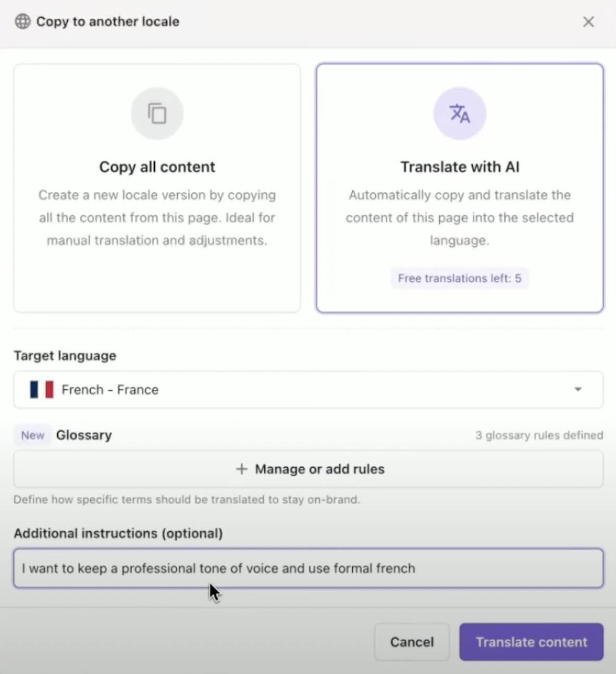Click the Free translations left badge
Image resolution: width=616 pixels, height=674 pixels.
tap(459, 278)
